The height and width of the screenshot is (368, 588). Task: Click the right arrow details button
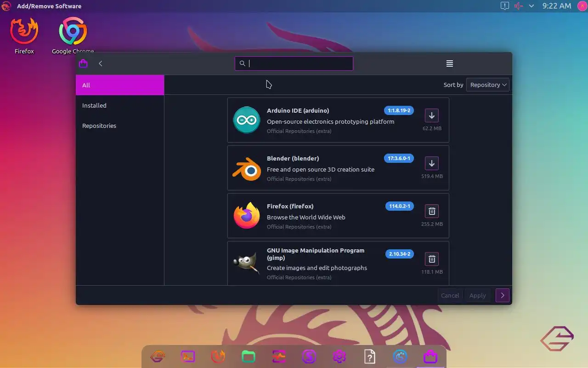tap(503, 295)
